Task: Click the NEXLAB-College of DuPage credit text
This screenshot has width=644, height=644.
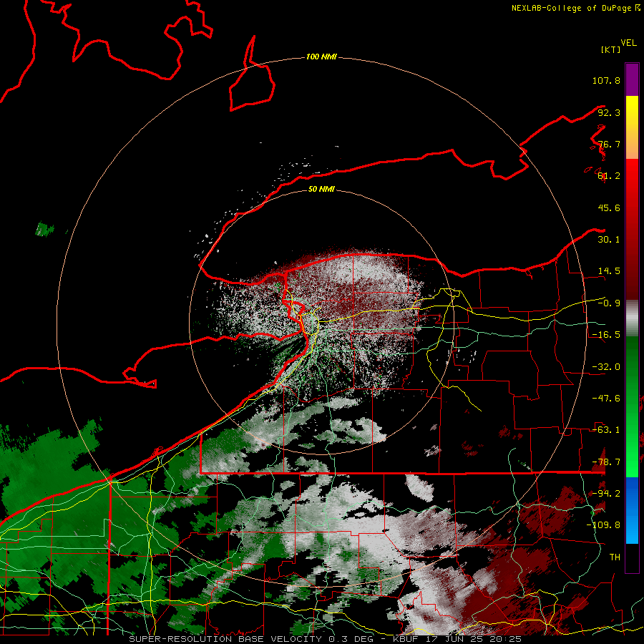Action: (x=575, y=8)
